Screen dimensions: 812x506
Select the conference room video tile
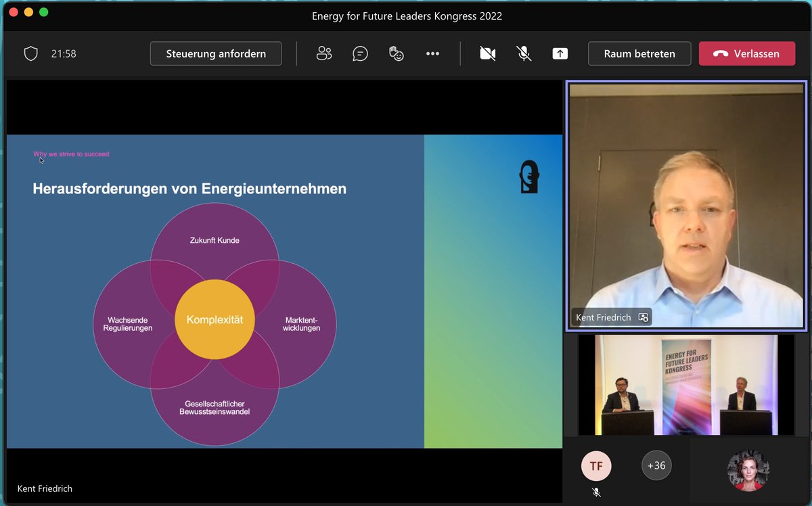pos(687,384)
